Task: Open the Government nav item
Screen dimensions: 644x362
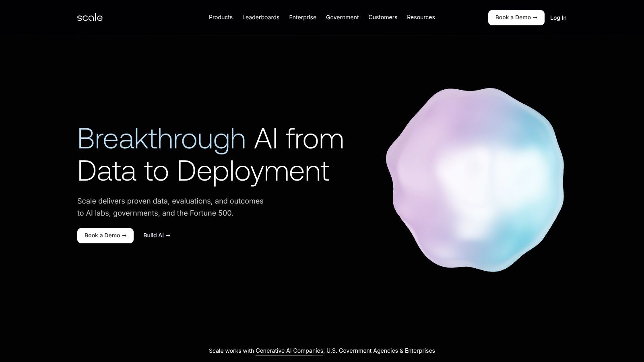Action: pos(342,17)
